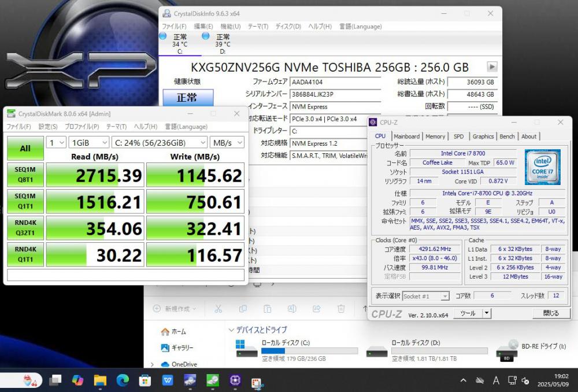The width and height of the screenshot is (578, 392).
Task: Switch to the Mainboard tab in CPU-Z
Action: (x=406, y=136)
